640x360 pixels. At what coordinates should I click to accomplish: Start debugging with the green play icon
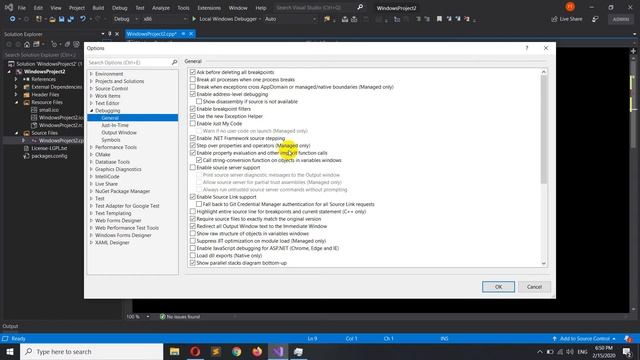[194, 19]
